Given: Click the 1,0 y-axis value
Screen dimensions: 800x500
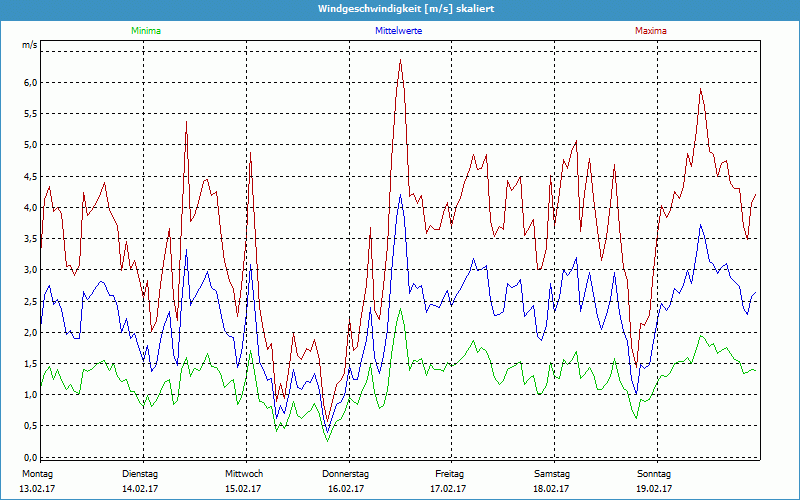Looking at the screenshot, I should coord(31,395).
